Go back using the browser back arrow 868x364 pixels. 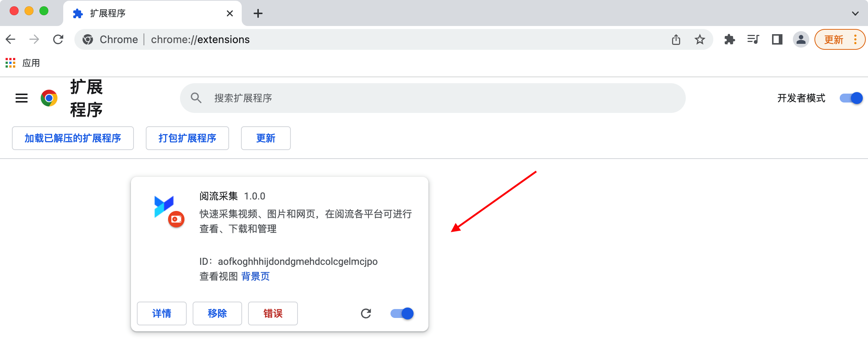[x=11, y=39]
